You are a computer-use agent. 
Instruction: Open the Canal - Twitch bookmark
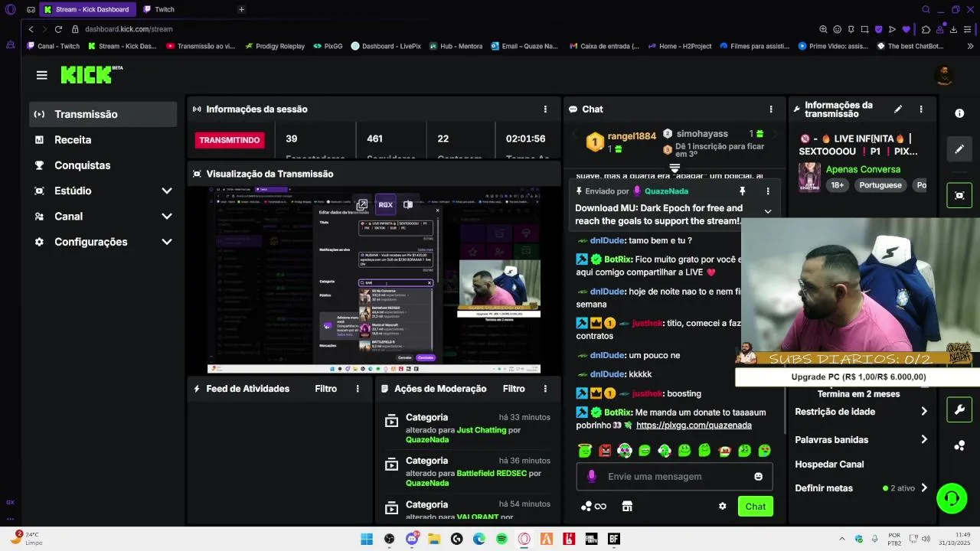[x=53, y=46]
